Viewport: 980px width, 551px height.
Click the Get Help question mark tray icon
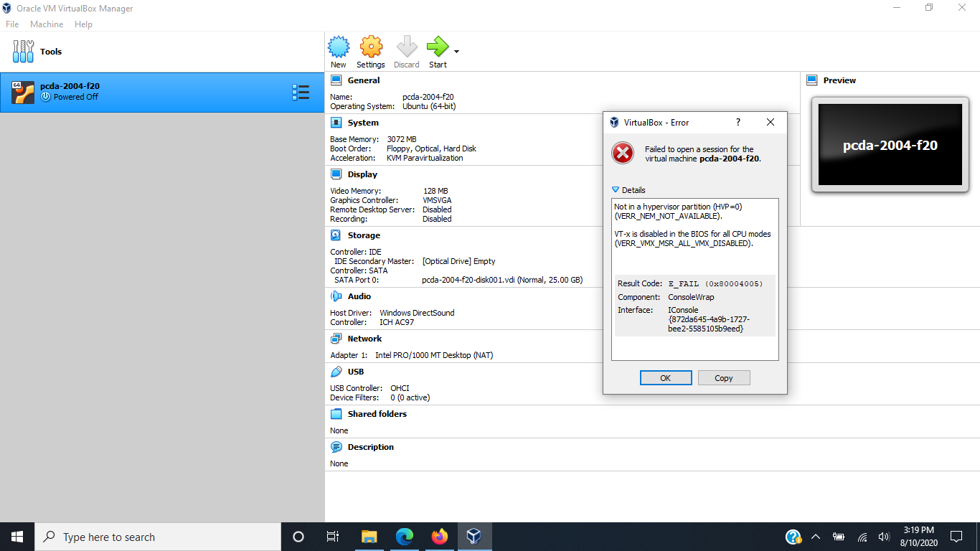click(x=793, y=537)
